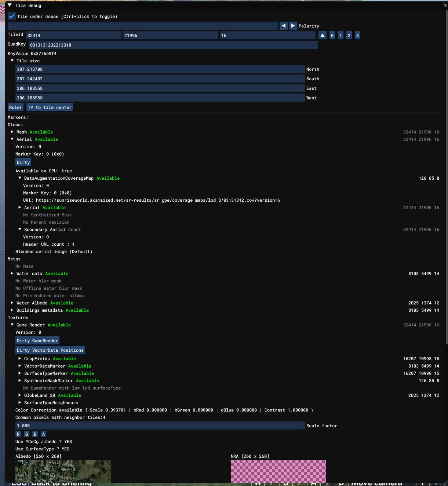Collapse the DataAugmentationCoverageMap node
The width and height of the screenshot is (448, 486).
tap(20, 178)
